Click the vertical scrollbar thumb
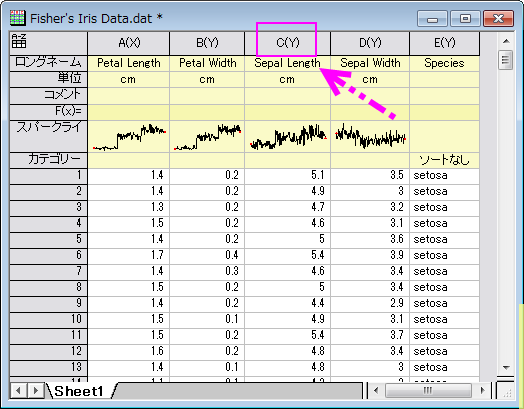Screen dimensions: 524x409 (x=505, y=60)
